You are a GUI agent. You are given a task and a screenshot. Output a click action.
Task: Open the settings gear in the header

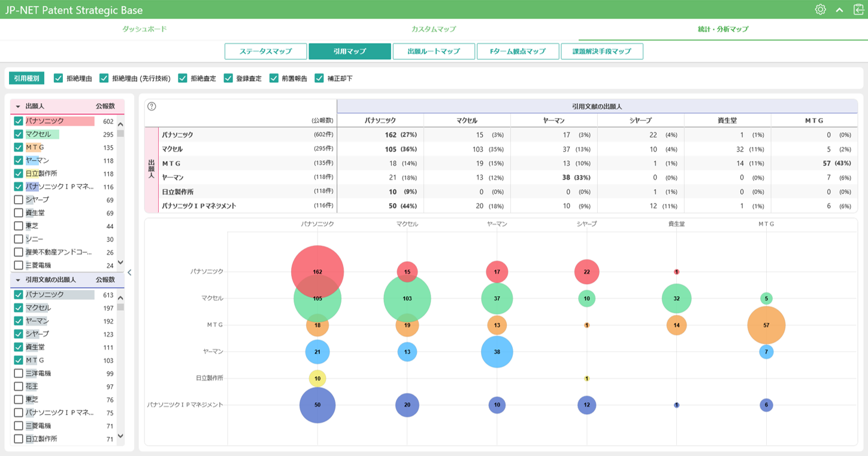pos(821,10)
